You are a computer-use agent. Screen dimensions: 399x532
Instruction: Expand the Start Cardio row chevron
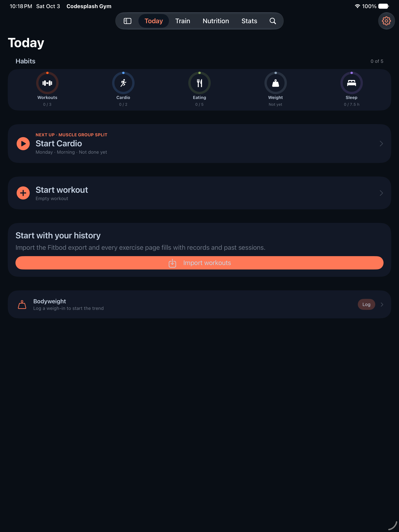coord(381,144)
